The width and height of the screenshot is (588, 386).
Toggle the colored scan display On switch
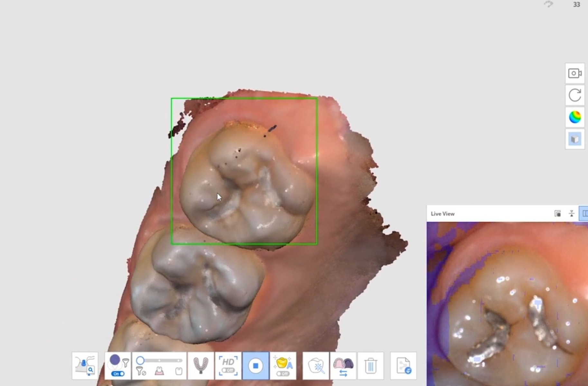click(x=118, y=373)
